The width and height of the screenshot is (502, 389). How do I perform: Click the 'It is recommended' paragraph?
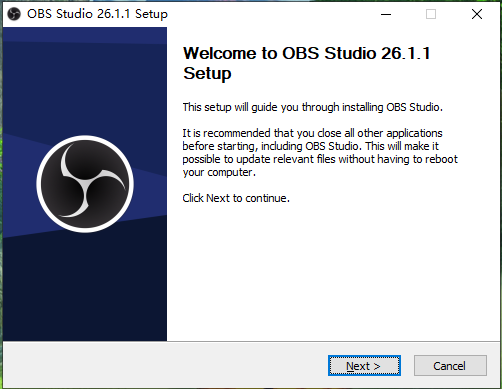(320, 153)
